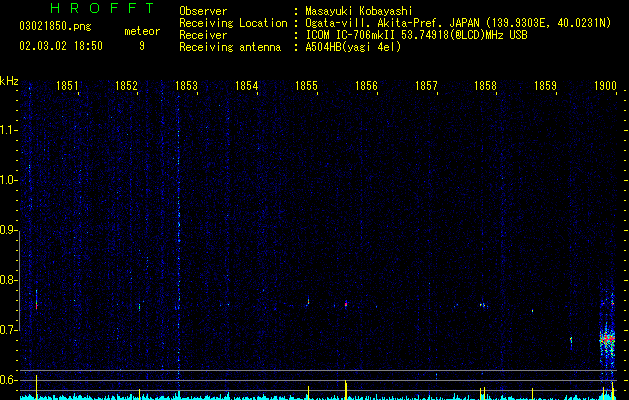Select the file name 03021850.png
This screenshot has width=629, height=400.
coord(55,27)
